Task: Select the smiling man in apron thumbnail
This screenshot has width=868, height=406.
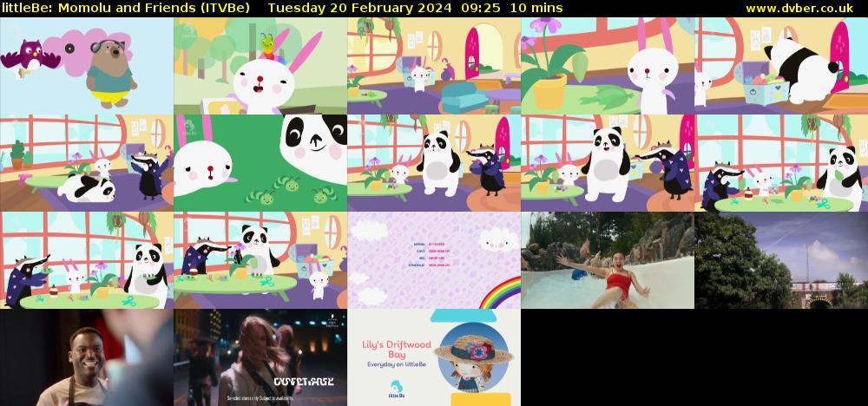Action: point(86,357)
